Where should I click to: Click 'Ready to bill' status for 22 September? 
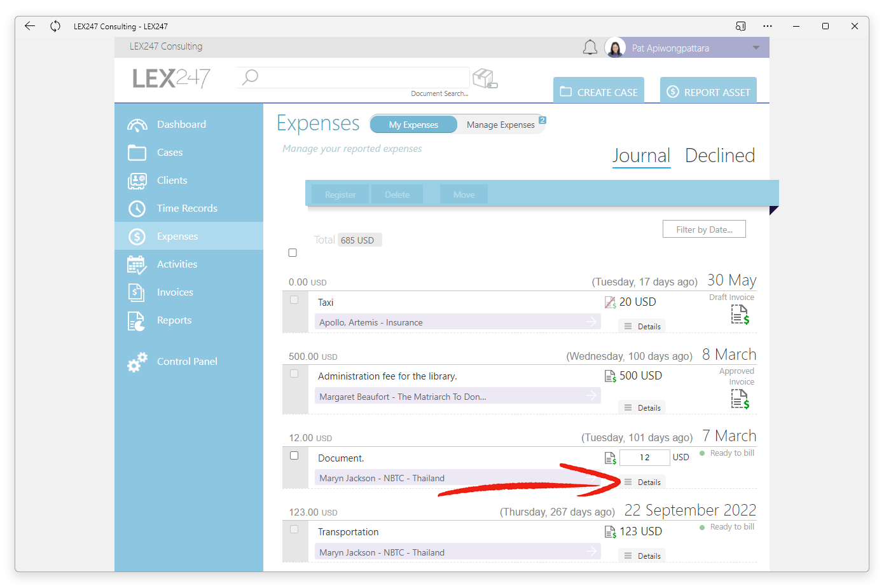coord(727,527)
